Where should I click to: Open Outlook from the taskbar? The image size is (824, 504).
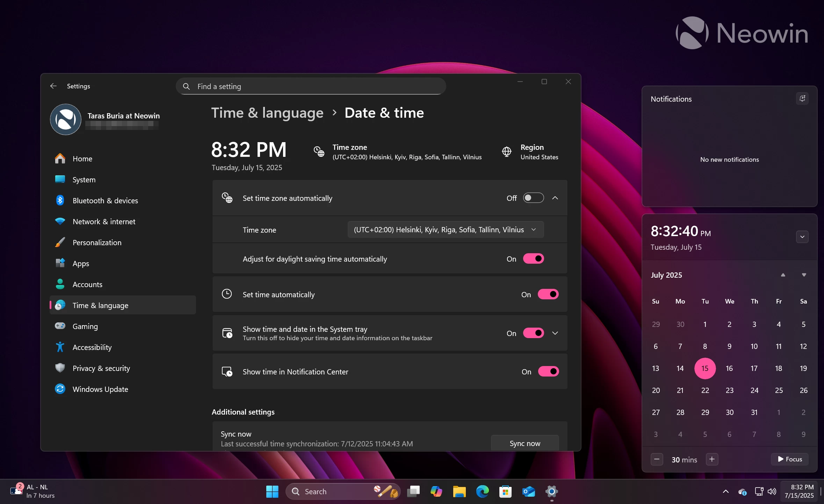[x=528, y=491]
